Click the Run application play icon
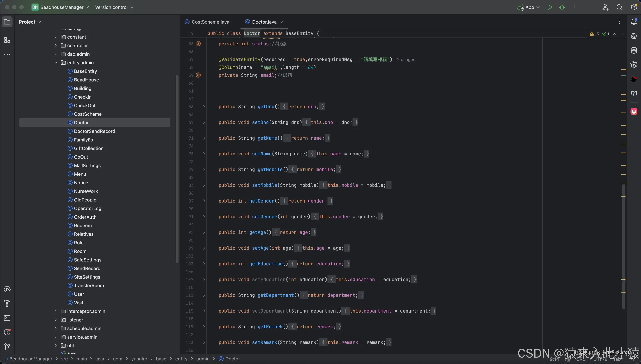This screenshot has width=641, height=364. point(550,7)
